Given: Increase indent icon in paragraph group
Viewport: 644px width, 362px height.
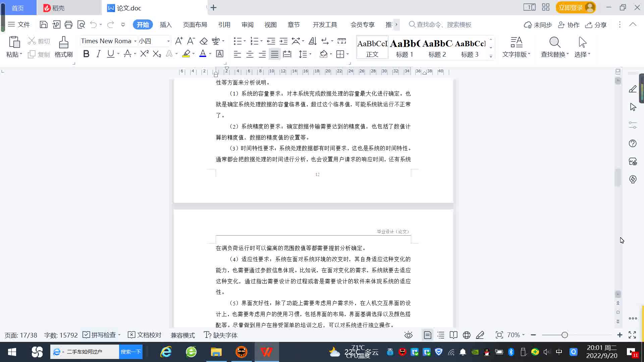Looking at the screenshot, I should 283,41.
